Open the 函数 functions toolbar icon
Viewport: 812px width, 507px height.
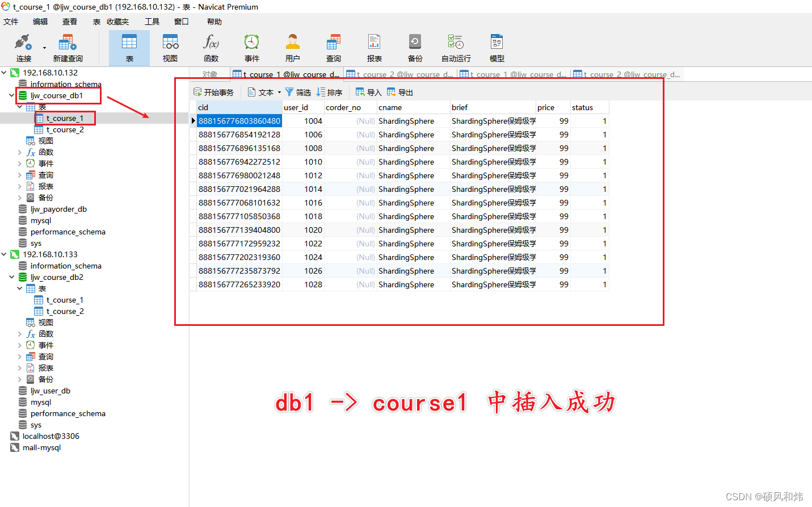click(211, 48)
